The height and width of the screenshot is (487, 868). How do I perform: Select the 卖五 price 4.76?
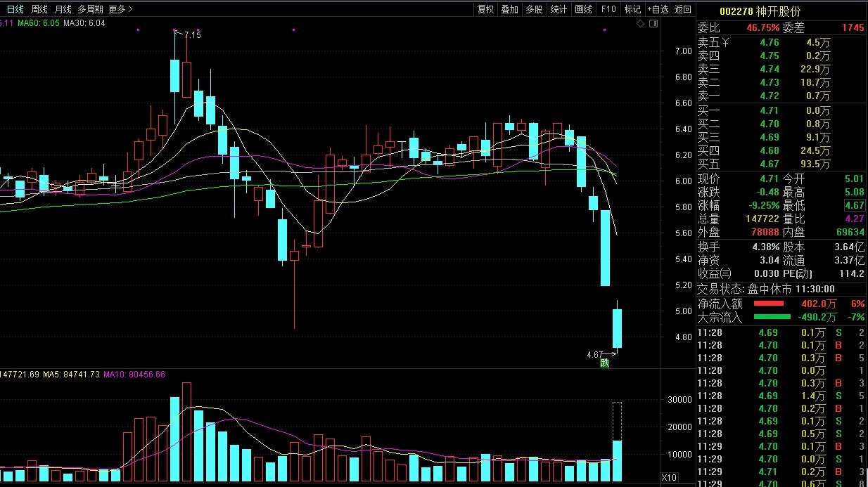click(x=770, y=42)
